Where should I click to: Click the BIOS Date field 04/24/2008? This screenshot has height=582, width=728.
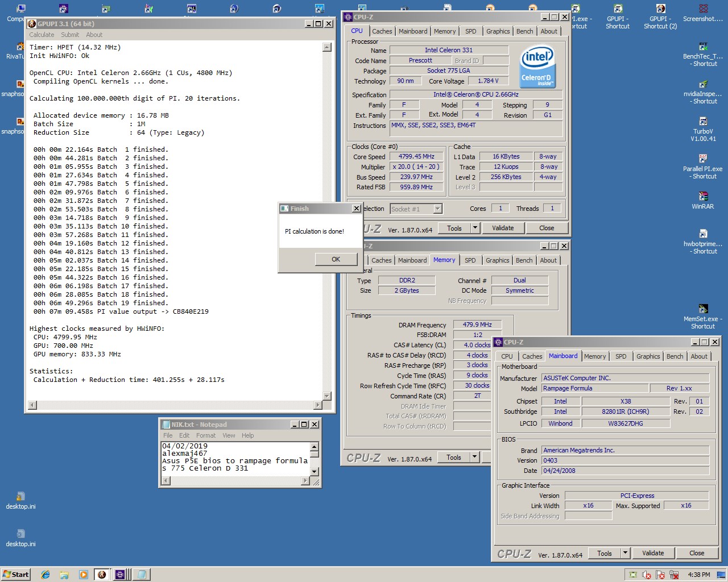click(x=625, y=471)
